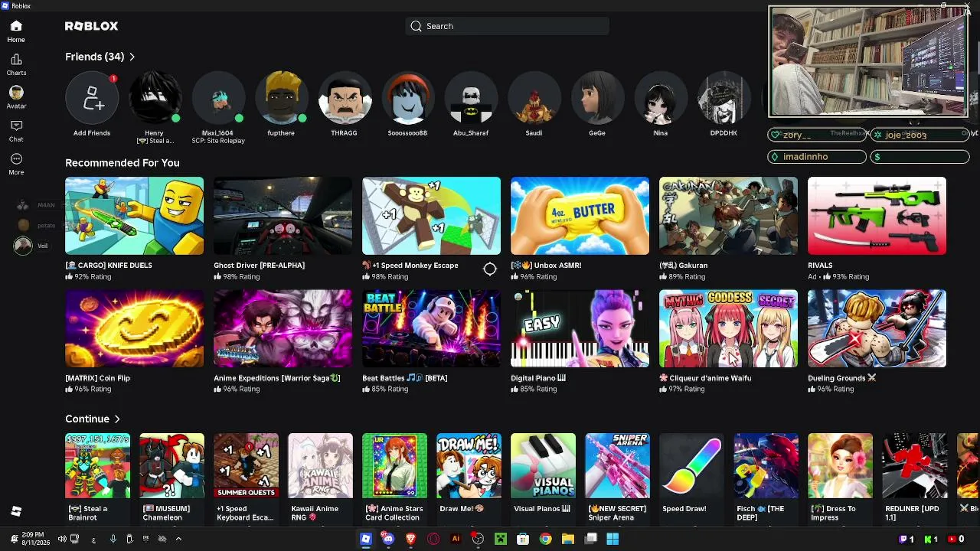980x551 pixels.
Task: Launch Minecraft from the taskbar
Action: pyautogui.click(x=501, y=539)
